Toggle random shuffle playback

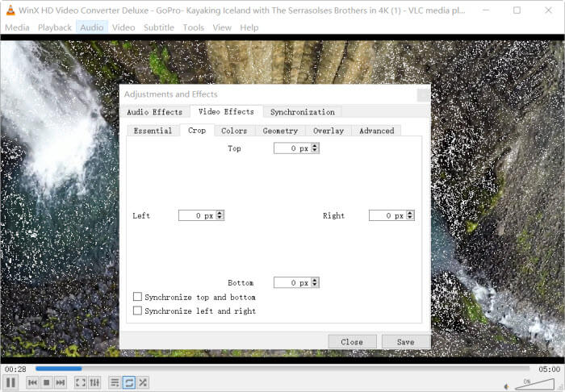coord(143,382)
